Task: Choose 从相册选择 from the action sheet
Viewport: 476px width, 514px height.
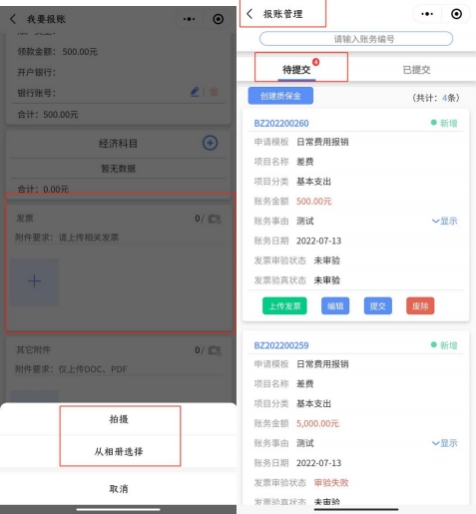Action: click(119, 452)
